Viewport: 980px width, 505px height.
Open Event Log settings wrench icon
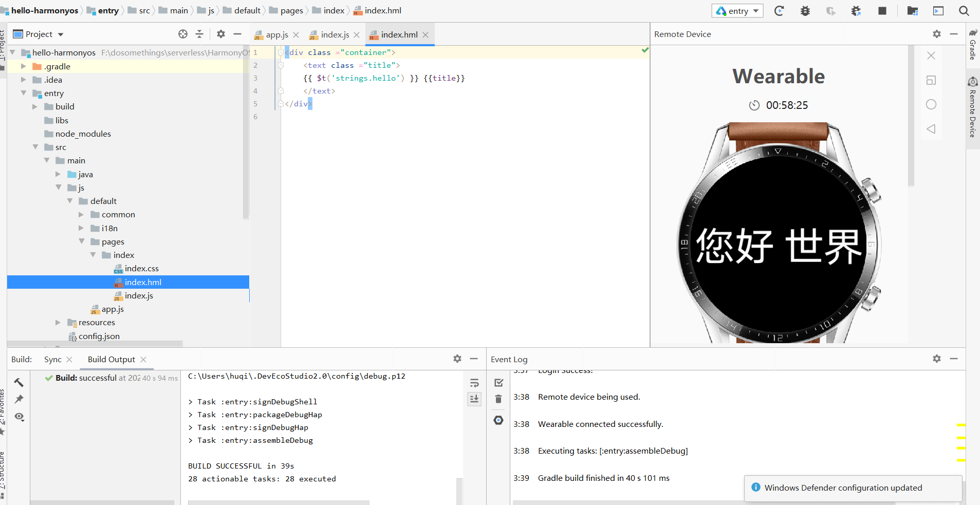coord(498,420)
